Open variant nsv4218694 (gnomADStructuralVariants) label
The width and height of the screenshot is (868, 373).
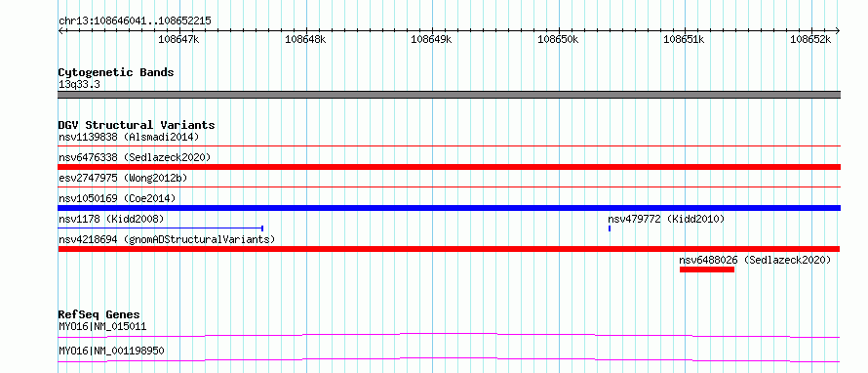click(167, 239)
